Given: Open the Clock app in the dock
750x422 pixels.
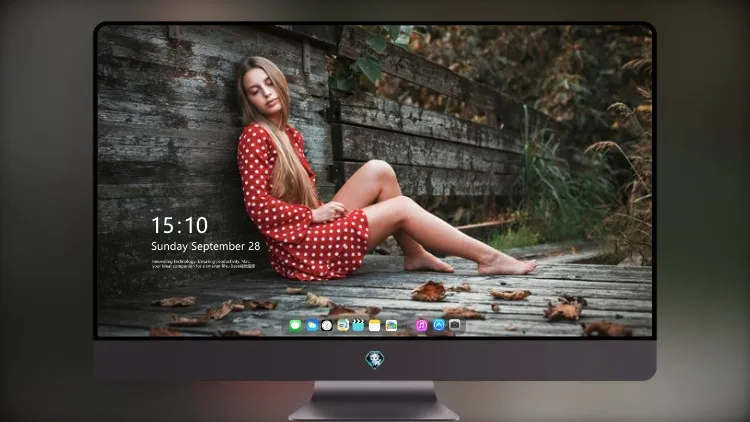Looking at the screenshot, I should 327,326.
